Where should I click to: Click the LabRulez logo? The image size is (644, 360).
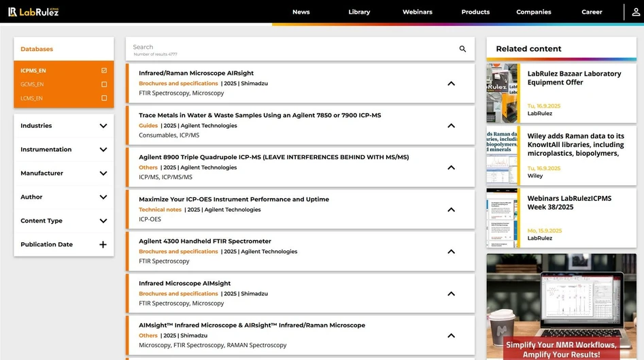(x=33, y=12)
